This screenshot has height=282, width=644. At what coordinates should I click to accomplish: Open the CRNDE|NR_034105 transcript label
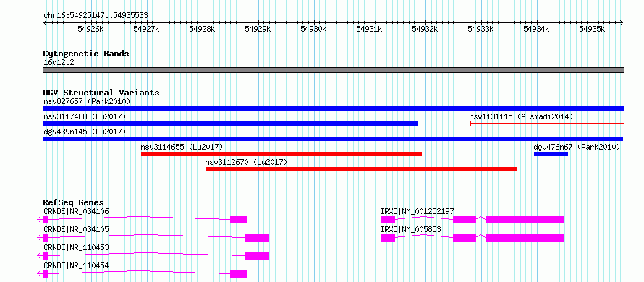[77, 229]
